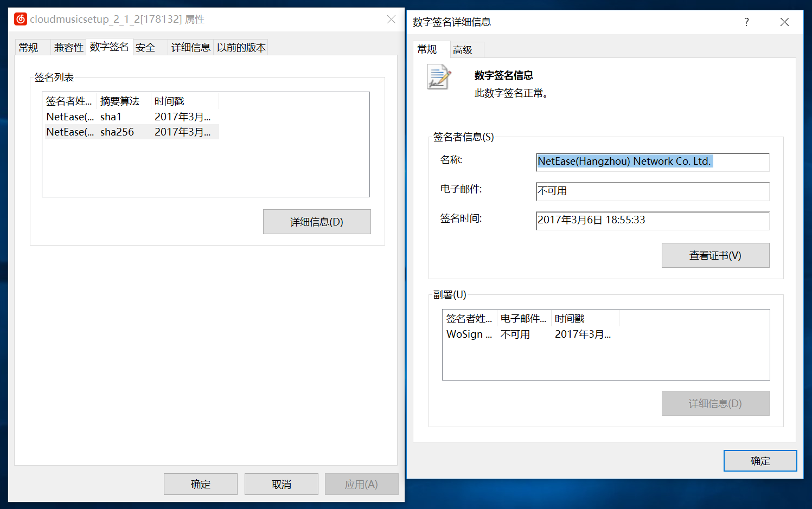Click the 电子邮件 column header in countersignature list

524,319
